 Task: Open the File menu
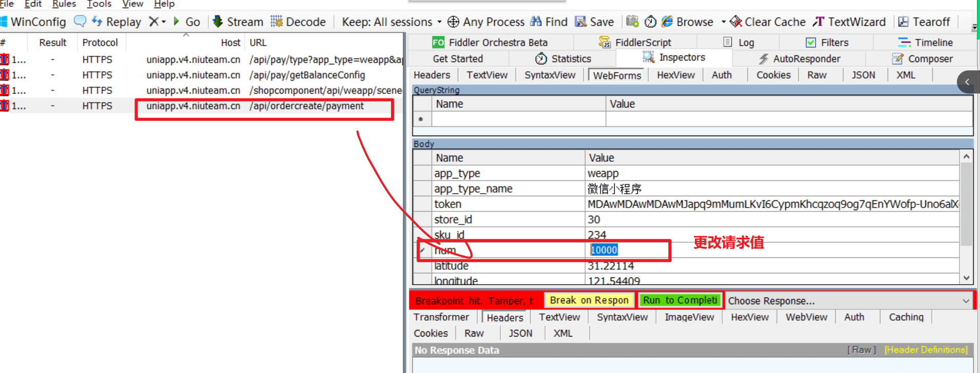pyautogui.click(x=7, y=4)
